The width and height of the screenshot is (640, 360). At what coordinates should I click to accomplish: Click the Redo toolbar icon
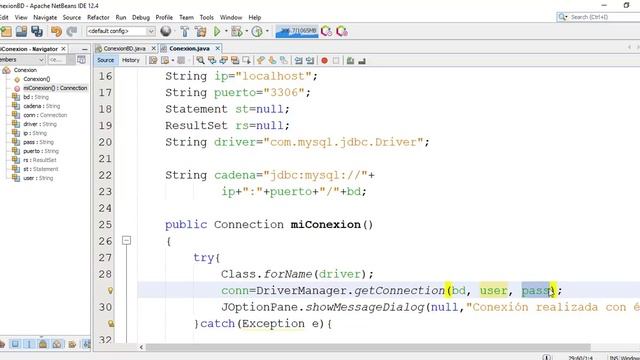[72, 31]
